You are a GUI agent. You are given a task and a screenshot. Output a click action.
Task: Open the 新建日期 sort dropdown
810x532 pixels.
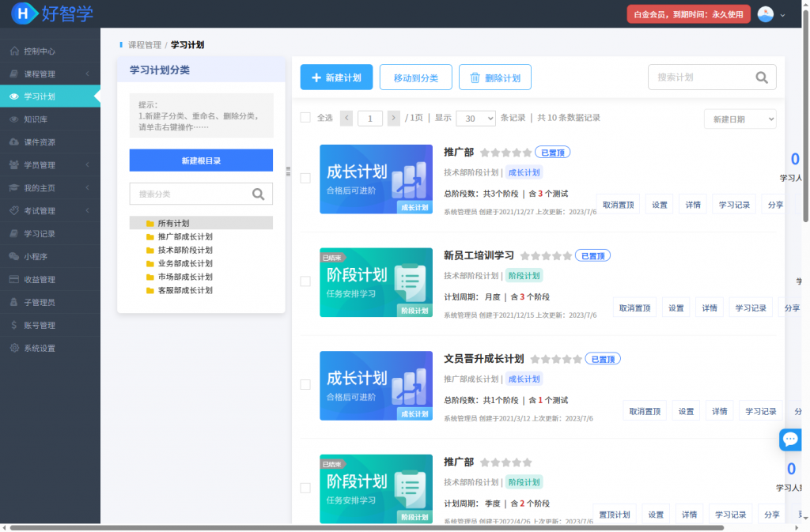(x=740, y=119)
